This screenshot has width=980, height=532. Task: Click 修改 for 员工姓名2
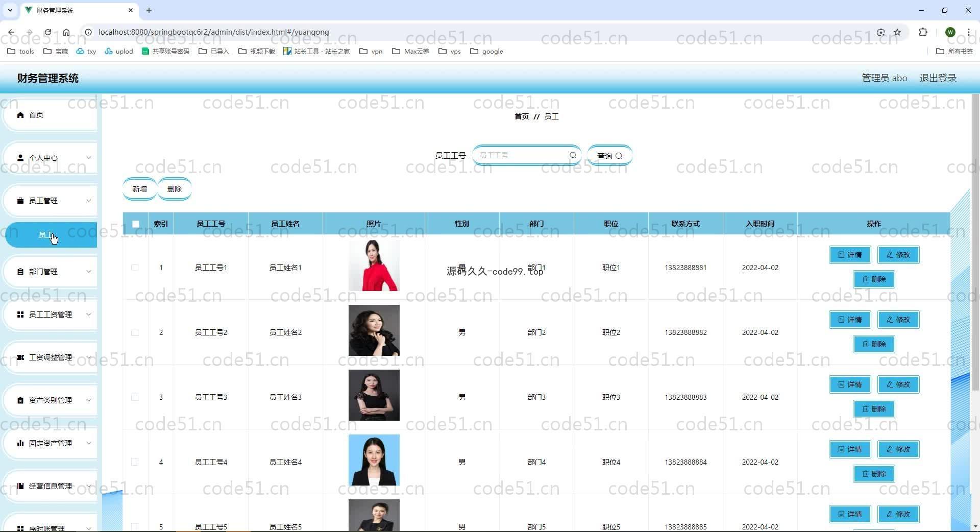[898, 320]
